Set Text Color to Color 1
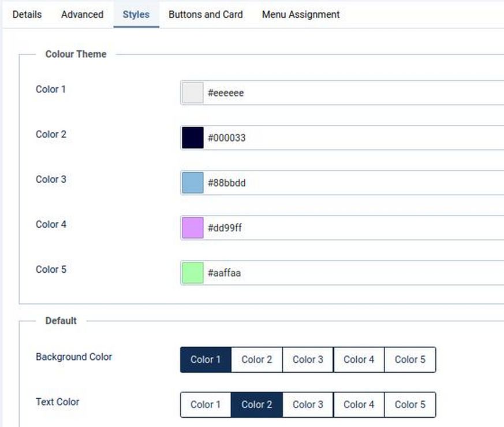This screenshot has height=427, width=504. click(x=206, y=405)
